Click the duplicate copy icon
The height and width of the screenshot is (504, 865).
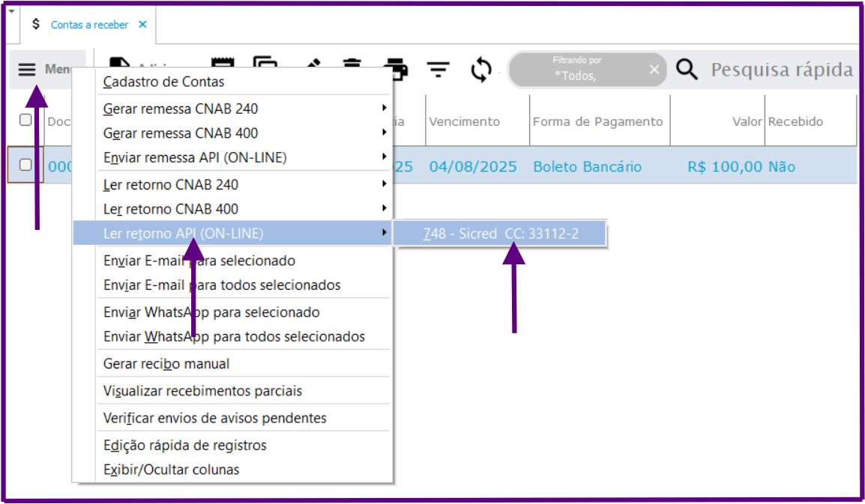click(x=264, y=66)
